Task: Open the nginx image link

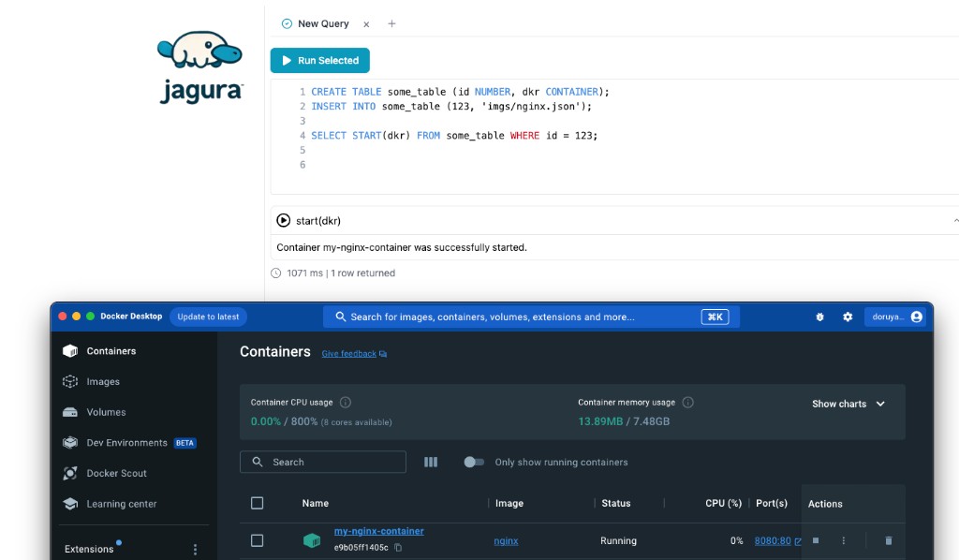Action: [x=506, y=541]
